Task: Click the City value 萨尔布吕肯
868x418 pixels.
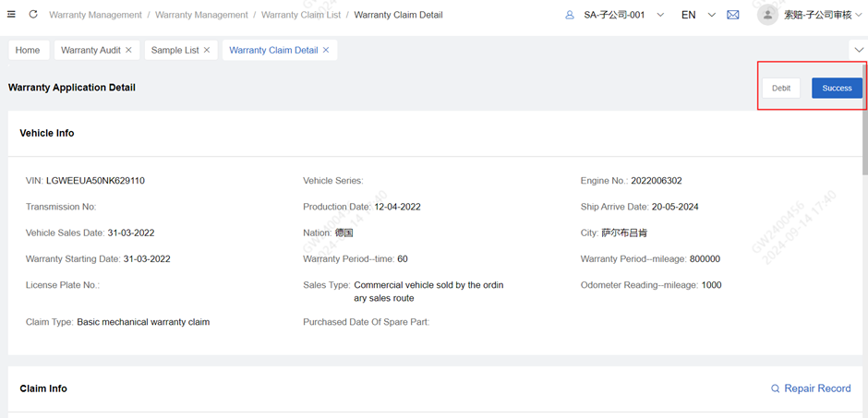Action: pos(624,233)
